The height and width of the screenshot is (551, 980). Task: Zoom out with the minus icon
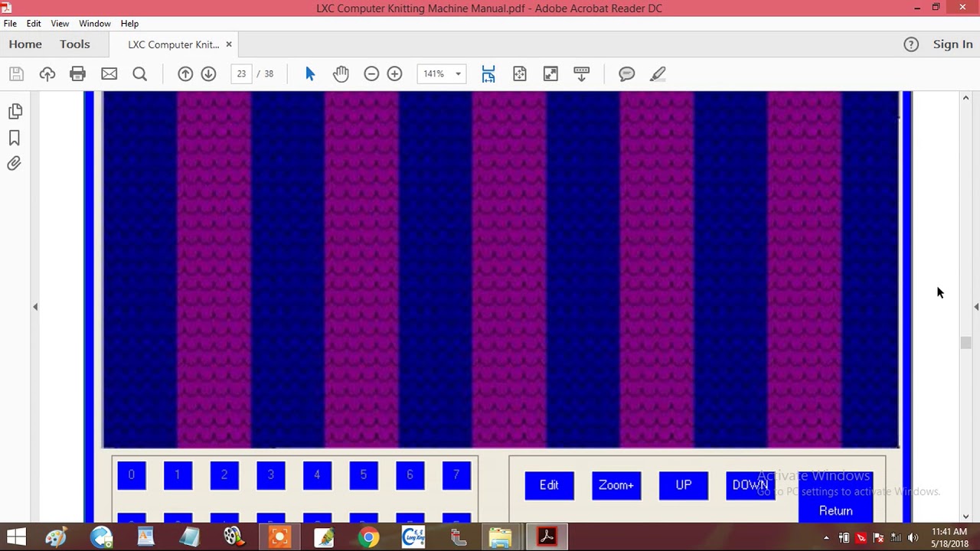371,74
